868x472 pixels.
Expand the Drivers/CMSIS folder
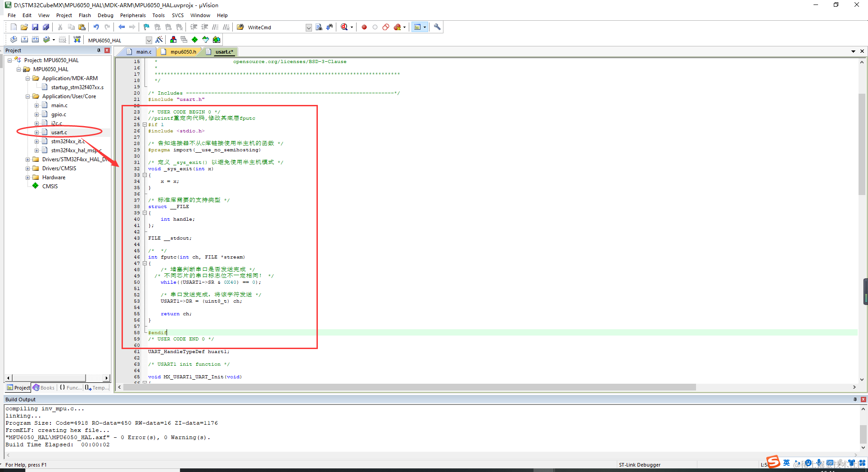27,168
